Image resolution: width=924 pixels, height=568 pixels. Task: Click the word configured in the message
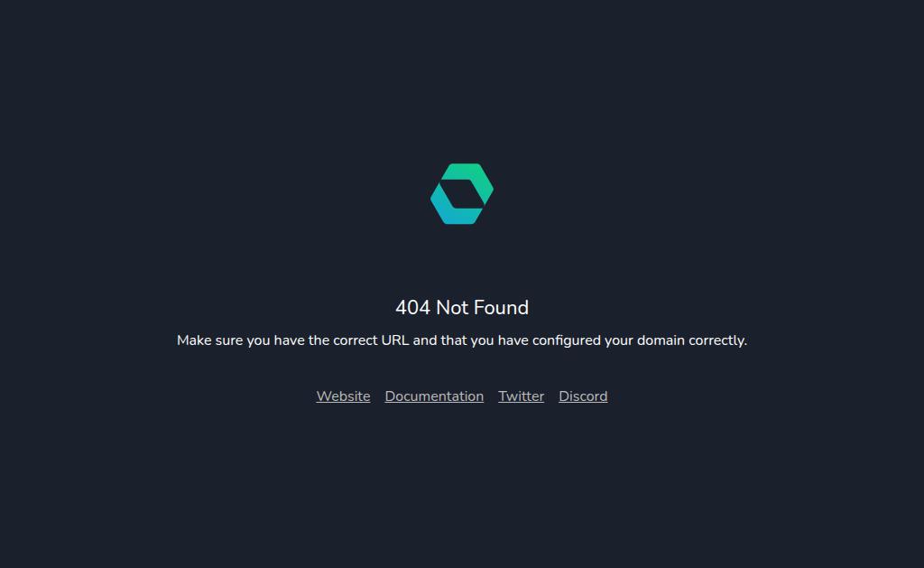[x=567, y=341]
